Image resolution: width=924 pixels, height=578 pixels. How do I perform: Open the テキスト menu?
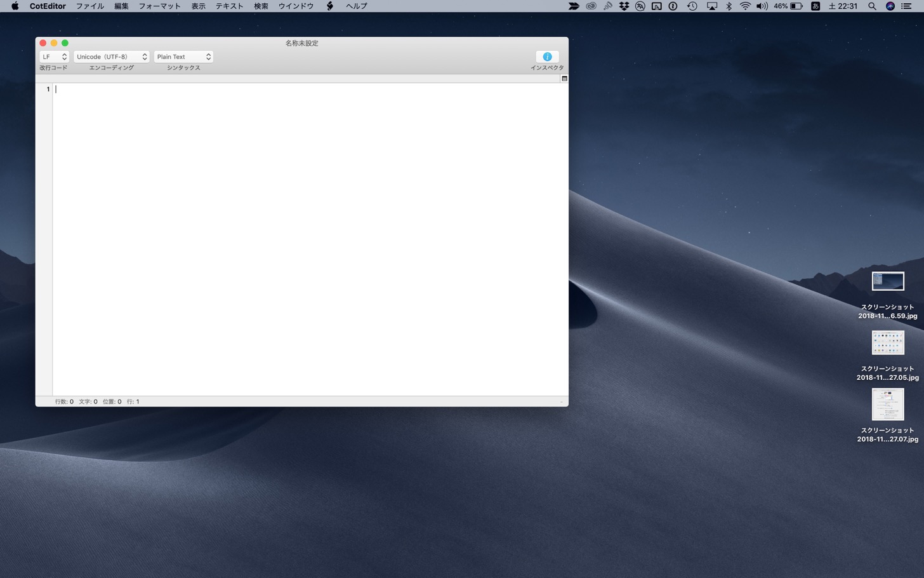point(229,6)
